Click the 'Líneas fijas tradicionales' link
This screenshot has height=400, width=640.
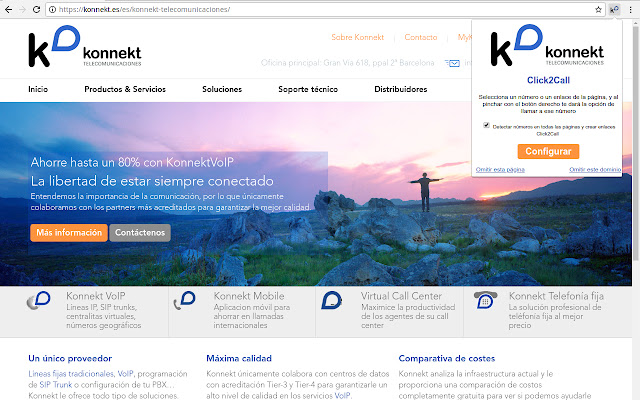[x=71, y=373]
